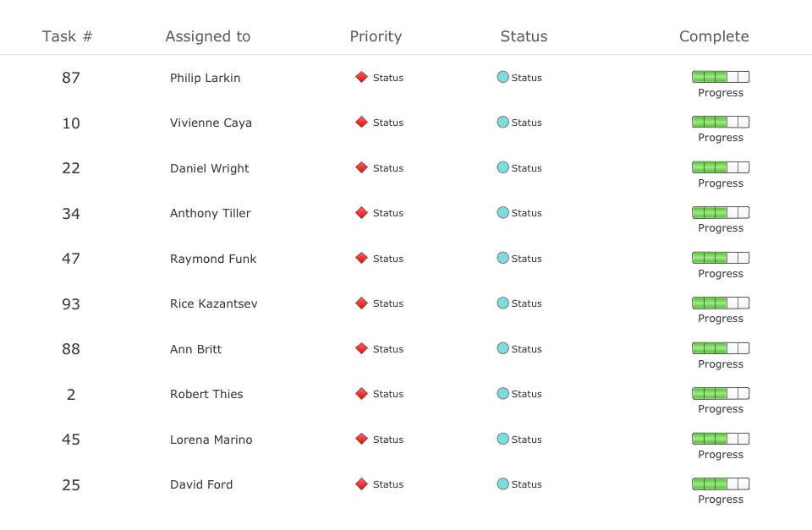Click the name Lorena Marino
The image size is (812, 530).
211,440
